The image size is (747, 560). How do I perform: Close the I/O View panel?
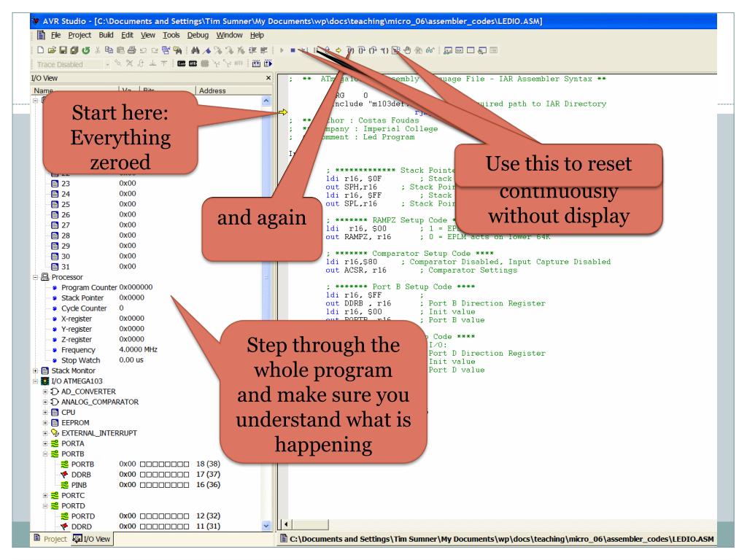(268, 77)
